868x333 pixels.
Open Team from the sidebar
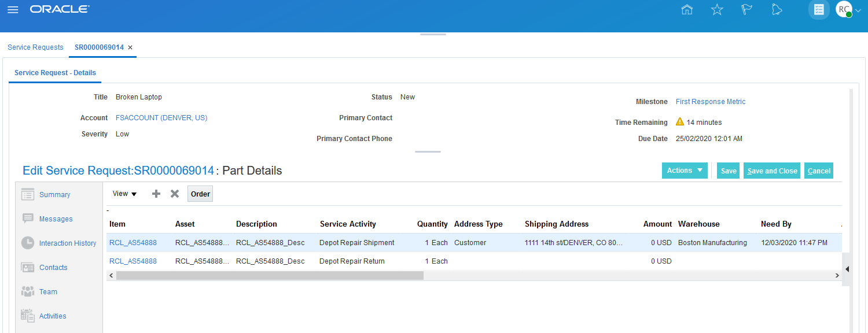47,291
